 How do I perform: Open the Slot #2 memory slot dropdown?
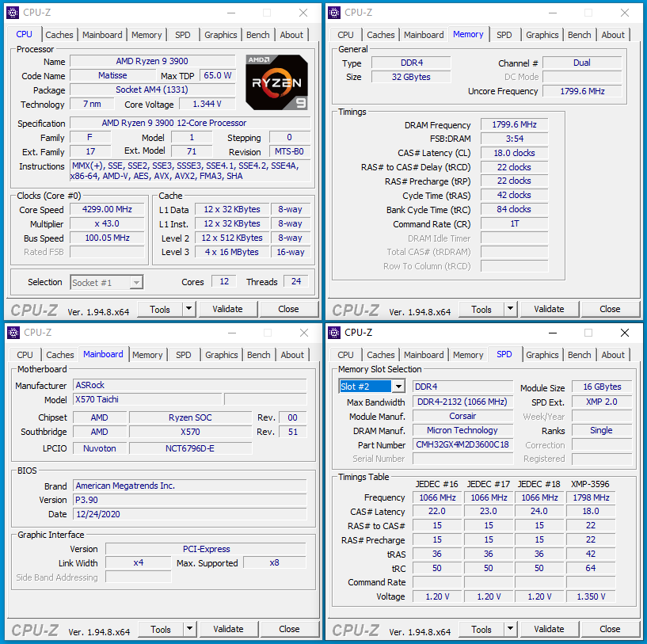[x=398, y=387]
